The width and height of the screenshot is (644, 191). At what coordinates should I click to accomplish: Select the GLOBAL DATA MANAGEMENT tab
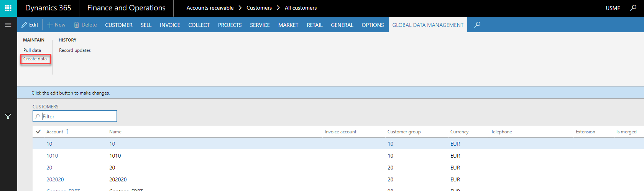tap(428, 25)
